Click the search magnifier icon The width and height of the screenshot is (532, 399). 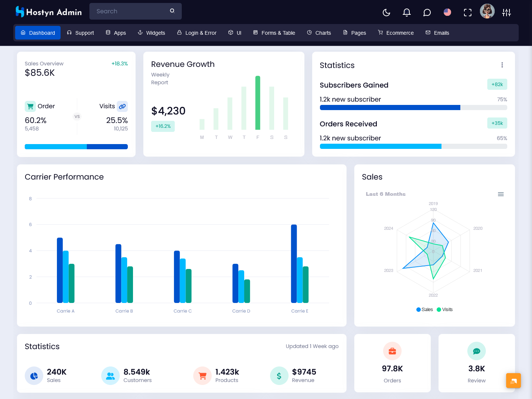coord(172,11)
